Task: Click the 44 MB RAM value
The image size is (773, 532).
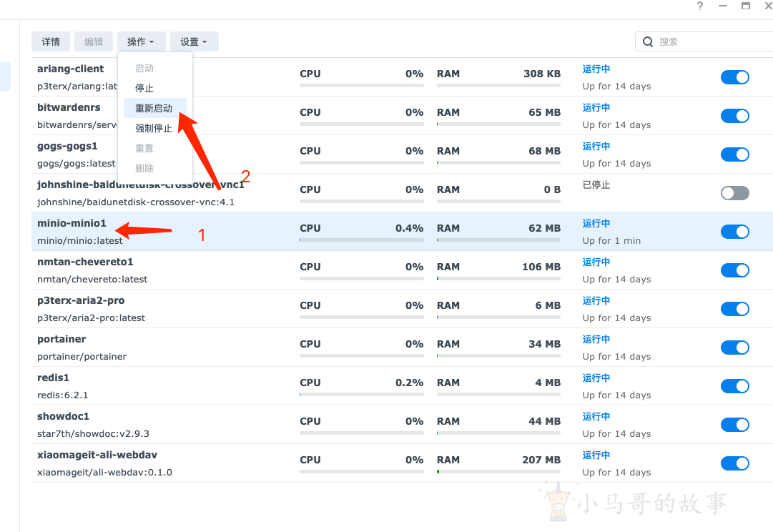Action: point(545,422)
